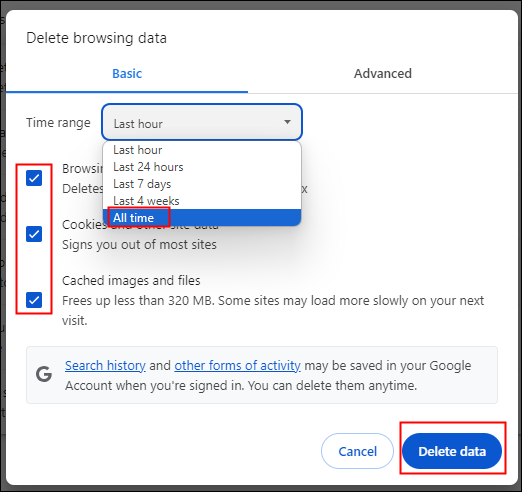Click the Time range dropdown arrow
Image resolution: width=522 pixels, height=492 pixels.
287,122
